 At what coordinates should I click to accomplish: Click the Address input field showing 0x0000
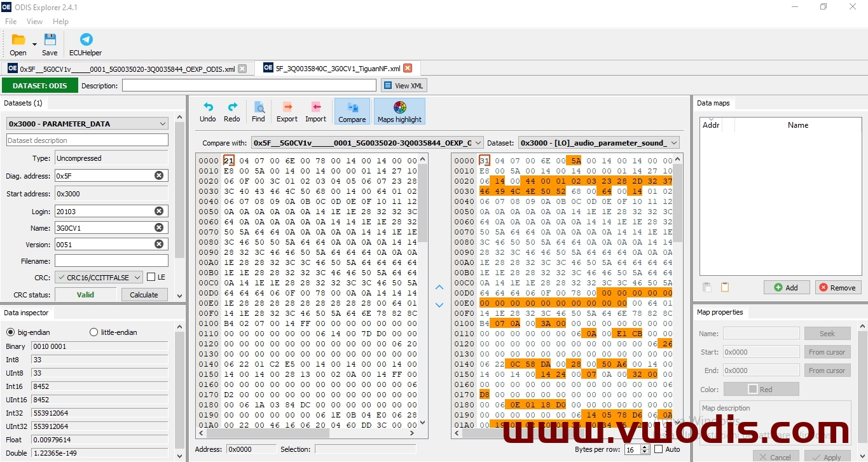click(x=251, y=449)
